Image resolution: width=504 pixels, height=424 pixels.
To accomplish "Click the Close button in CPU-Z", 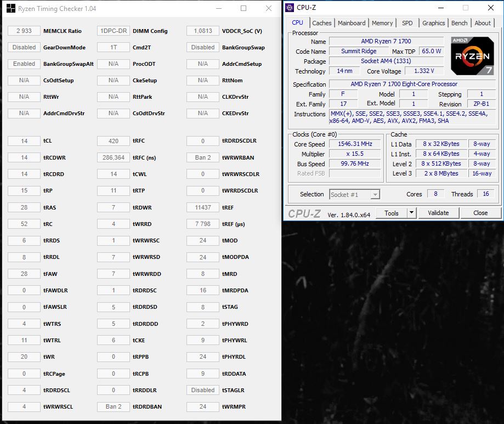I will [x=480, y=213].
